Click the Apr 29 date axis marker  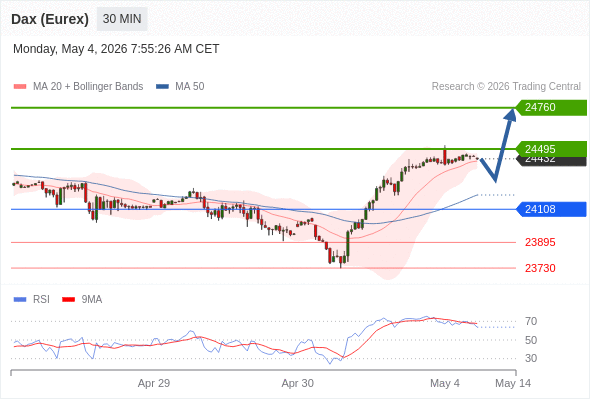click(154, 383)
